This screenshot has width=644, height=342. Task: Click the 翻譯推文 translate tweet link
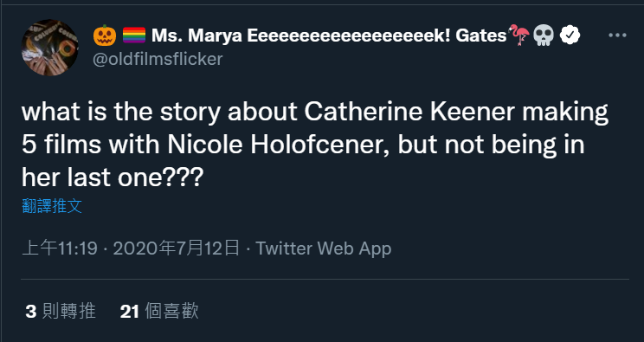52,206
